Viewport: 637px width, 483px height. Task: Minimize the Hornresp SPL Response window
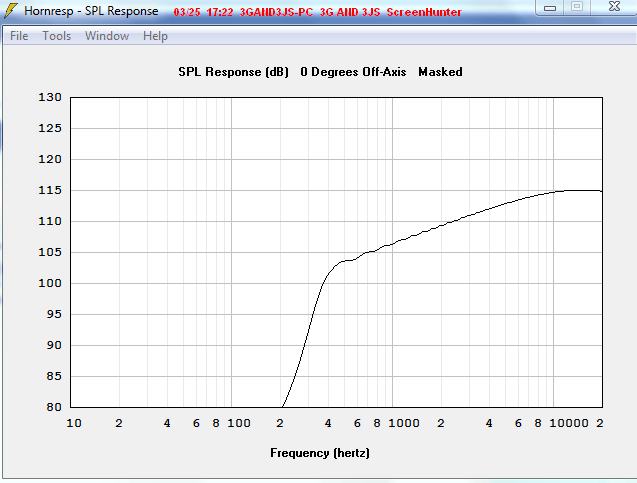click(550, 7)
